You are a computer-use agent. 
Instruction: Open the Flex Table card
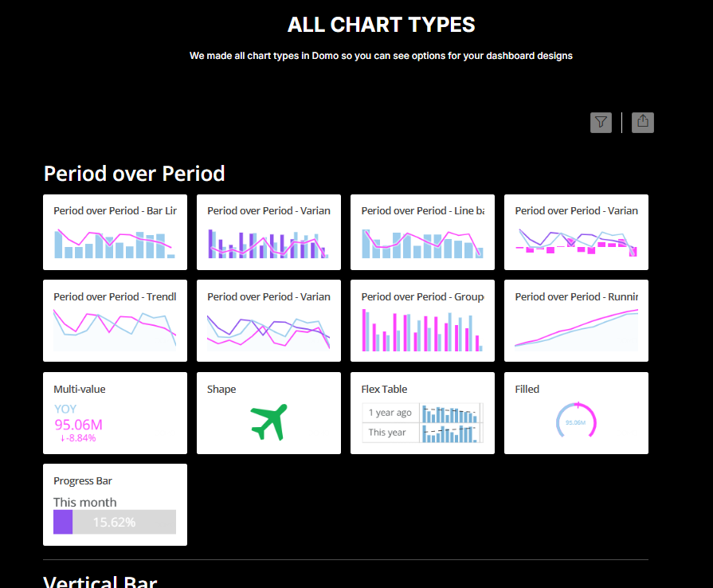click(422, 413)
